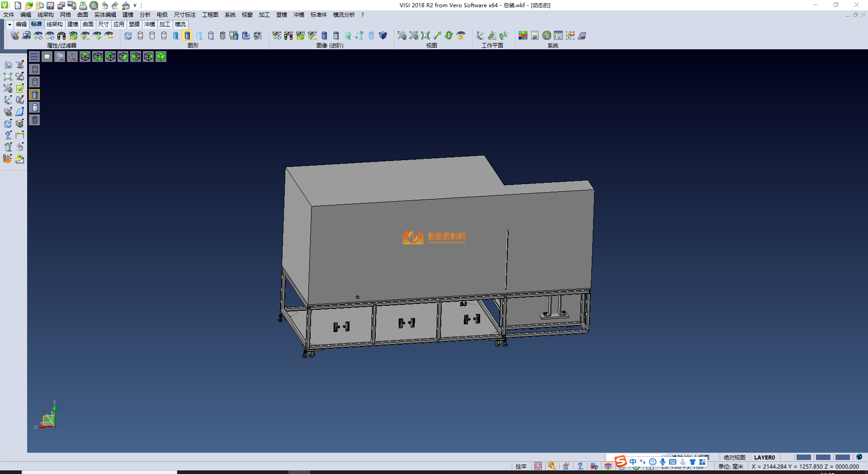Screen dimensions: 868x474
Task: Click the 1:1 zoom fit icon
Action: pos(425,35)
